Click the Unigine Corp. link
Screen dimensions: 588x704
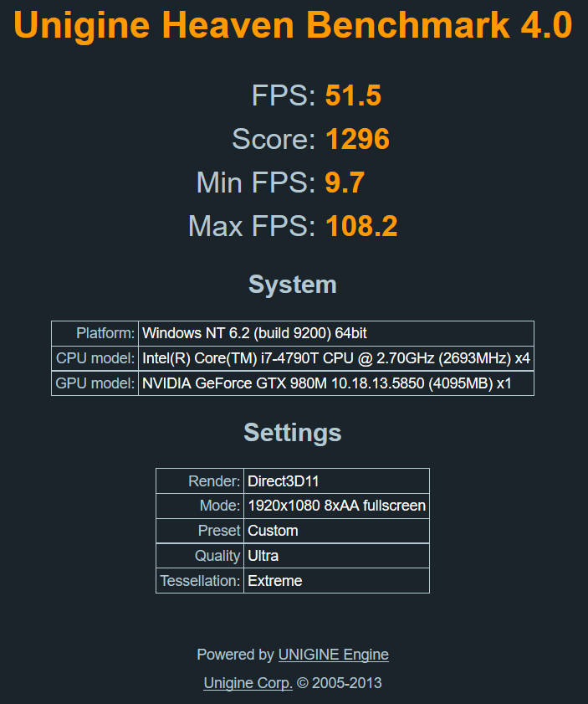coord(248,683)
